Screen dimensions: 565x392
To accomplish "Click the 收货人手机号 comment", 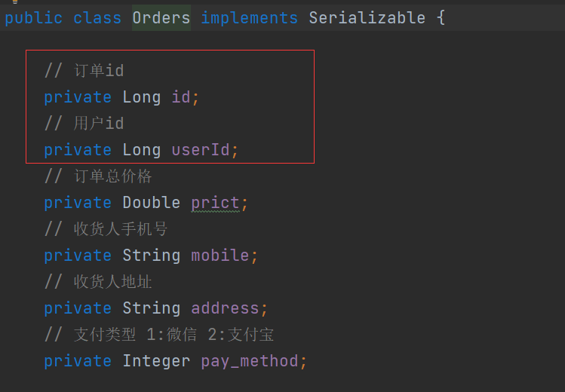I will [x=106, y=229].
